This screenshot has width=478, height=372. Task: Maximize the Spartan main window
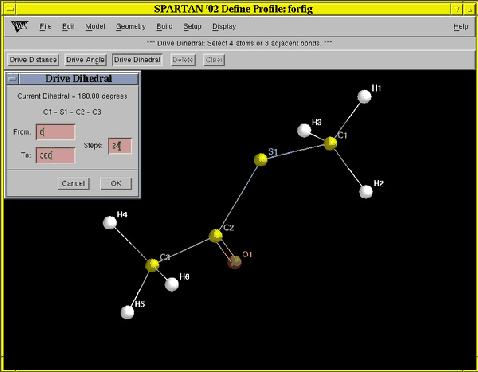coord(469,9)
